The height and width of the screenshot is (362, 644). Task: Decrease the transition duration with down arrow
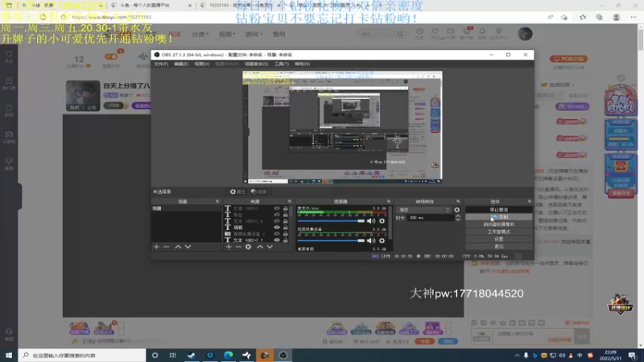pyautogui.click(x=458, y=220)
